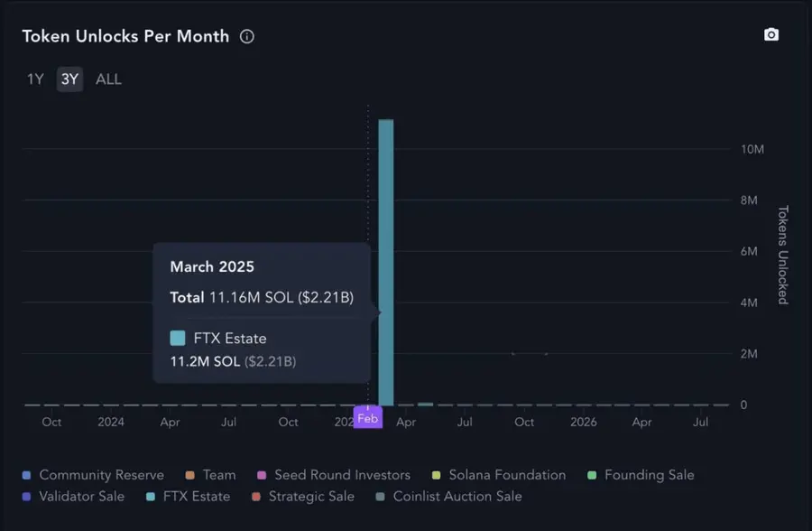Toggle Coinlist Auction Sale legend series
The image size is (812, 531).
[x=457, y=497]
